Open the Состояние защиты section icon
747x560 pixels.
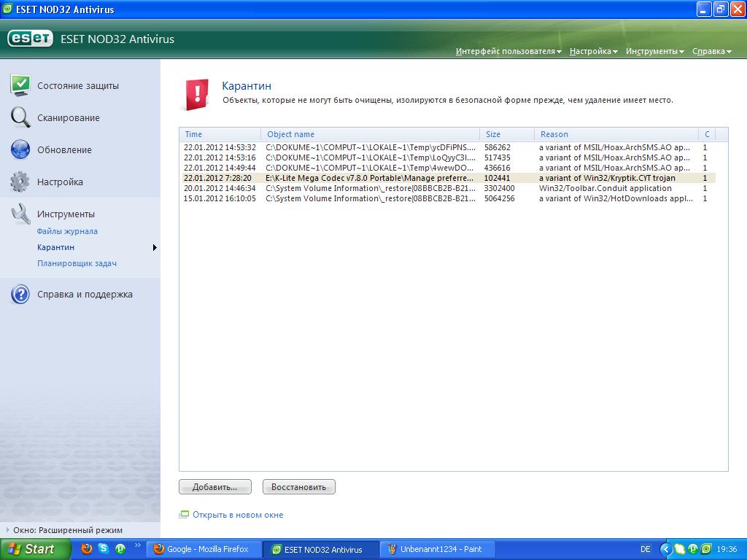click(x=20, y=85)
